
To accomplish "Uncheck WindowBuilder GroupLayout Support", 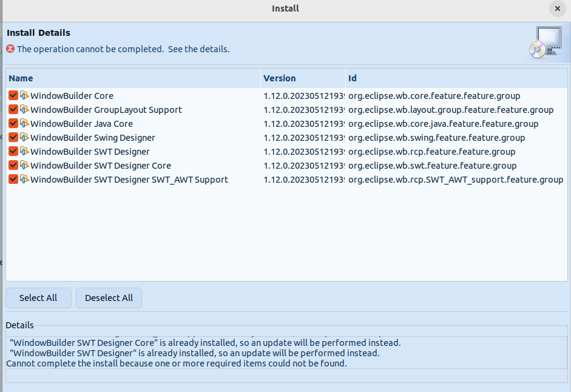I will coord(13,109).
